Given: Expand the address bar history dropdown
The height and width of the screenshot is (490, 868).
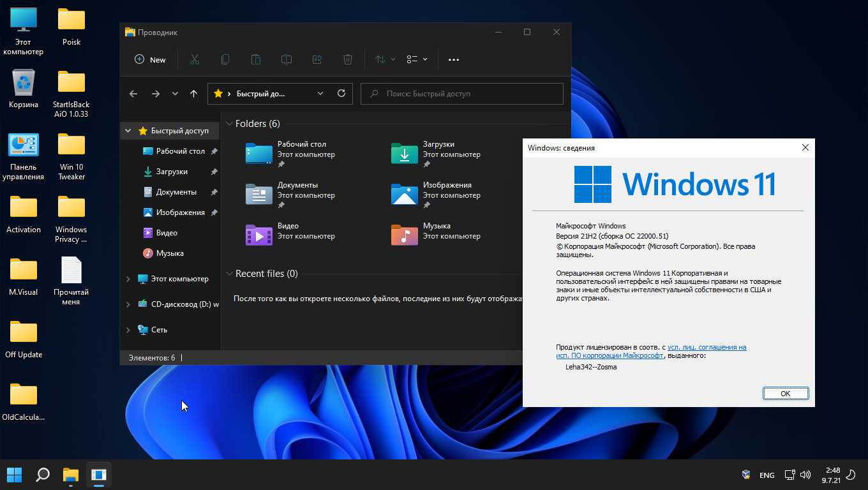Looking at the screenshot, I should [x=320, y=94].
